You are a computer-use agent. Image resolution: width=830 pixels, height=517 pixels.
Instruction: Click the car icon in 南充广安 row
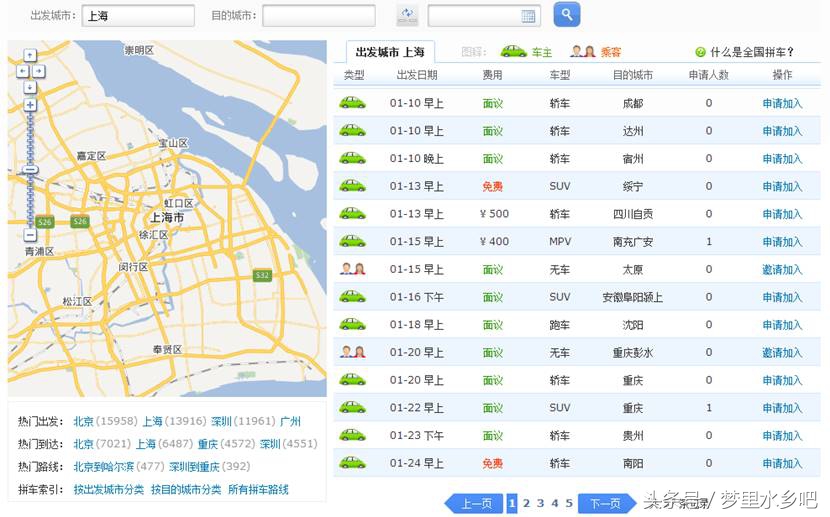(x=353, y=241)
